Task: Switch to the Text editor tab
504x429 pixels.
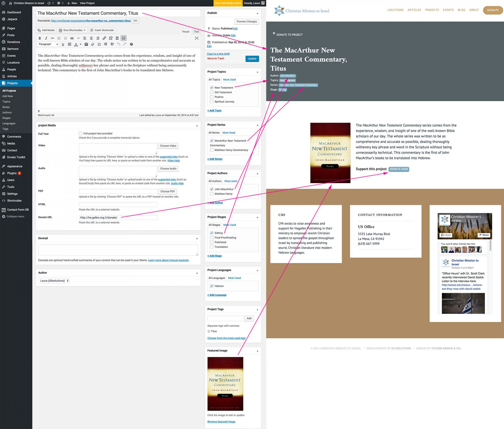Action: coord(196,32)
